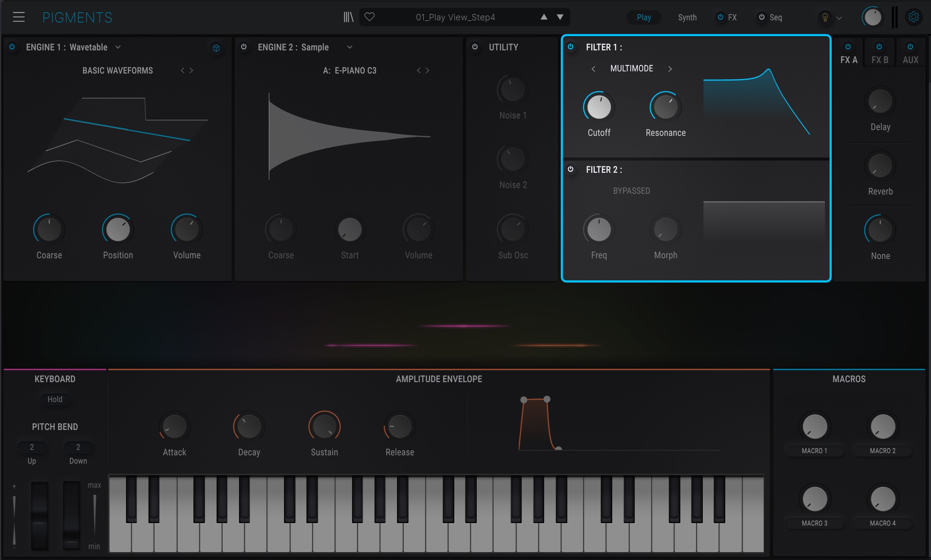Click the Engine 1 Position knob
Viewport: 931px width, 560px height.
(118, 229)
